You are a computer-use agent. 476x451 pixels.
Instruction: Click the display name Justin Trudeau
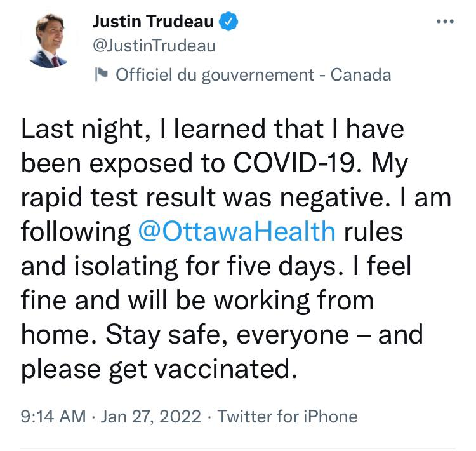click(x=152, y=22)
